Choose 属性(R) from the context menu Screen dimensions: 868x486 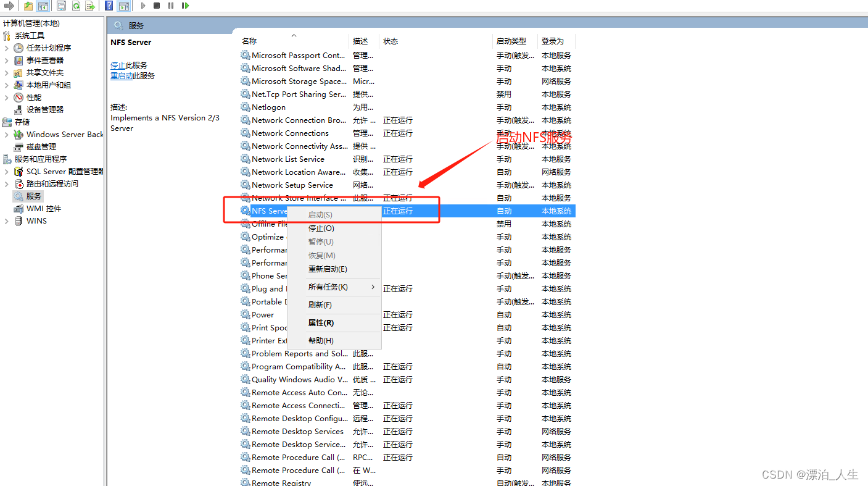321,322
